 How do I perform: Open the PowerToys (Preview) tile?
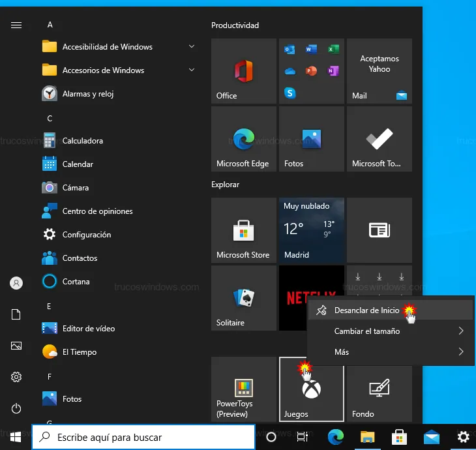[243, 389]
